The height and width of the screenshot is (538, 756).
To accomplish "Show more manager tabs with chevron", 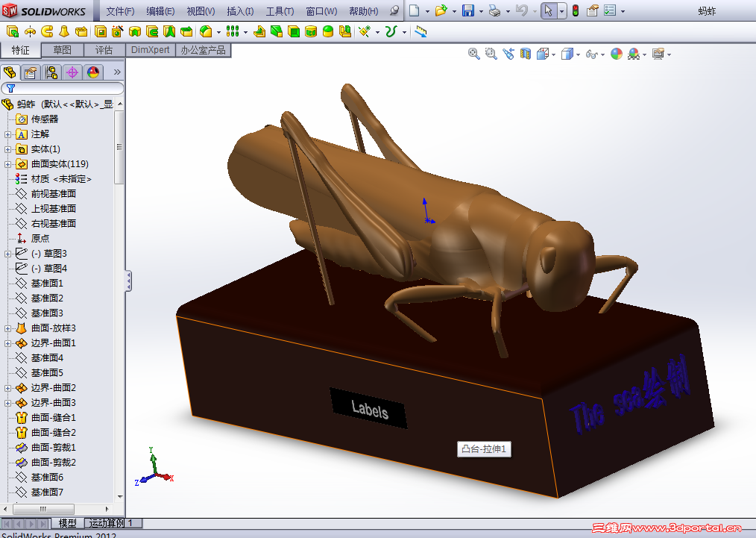I will (x=117, y=72).
